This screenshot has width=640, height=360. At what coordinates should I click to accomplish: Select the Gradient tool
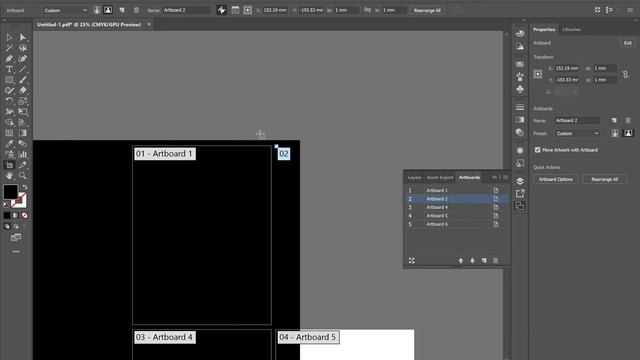click(x=23, y=133)
